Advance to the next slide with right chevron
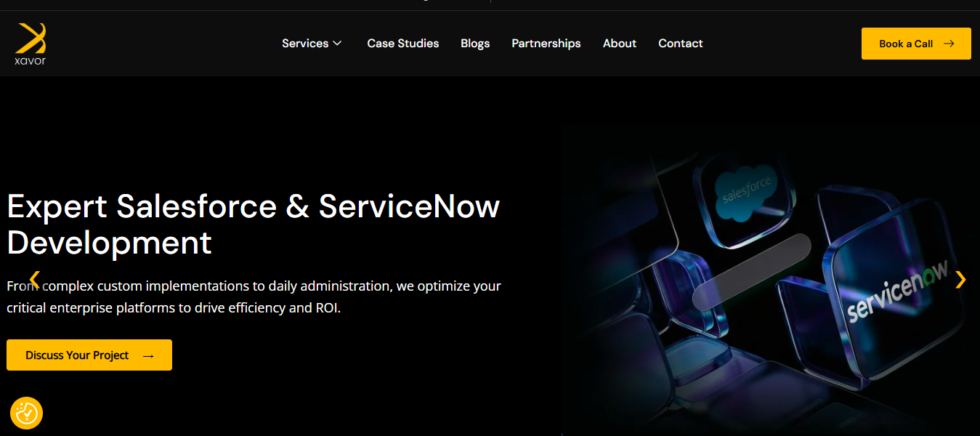 tap(960, 279)
